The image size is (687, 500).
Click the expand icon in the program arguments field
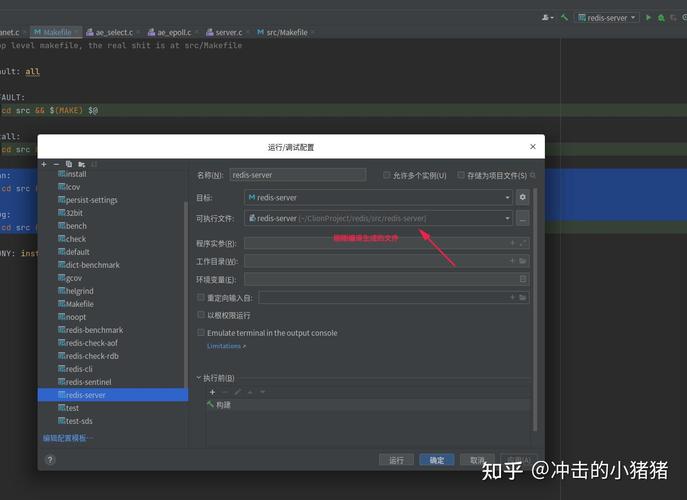[523, 243]
